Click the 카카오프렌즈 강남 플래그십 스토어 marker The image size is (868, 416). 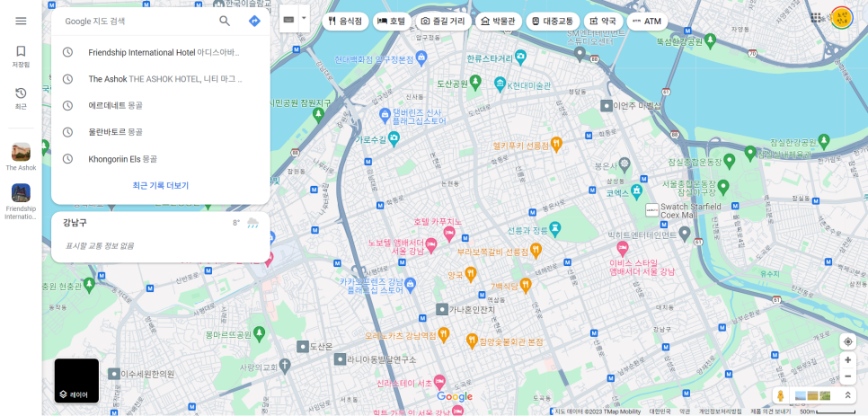tap(410, 284)
